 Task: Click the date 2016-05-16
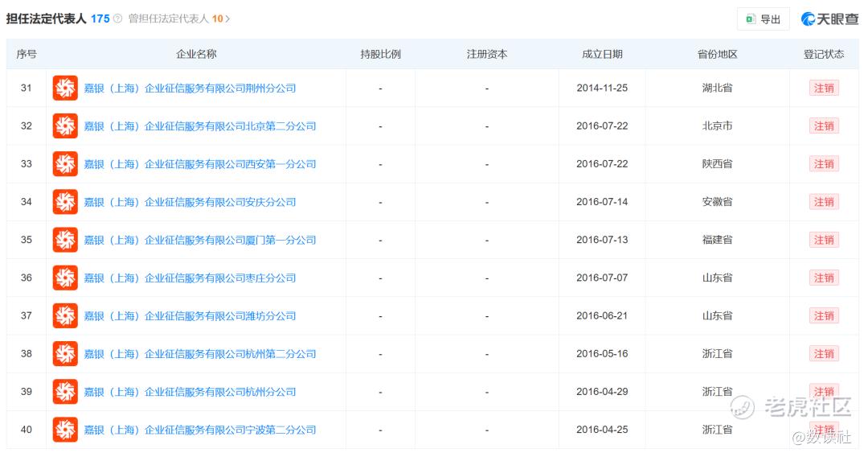coord(602,354)
